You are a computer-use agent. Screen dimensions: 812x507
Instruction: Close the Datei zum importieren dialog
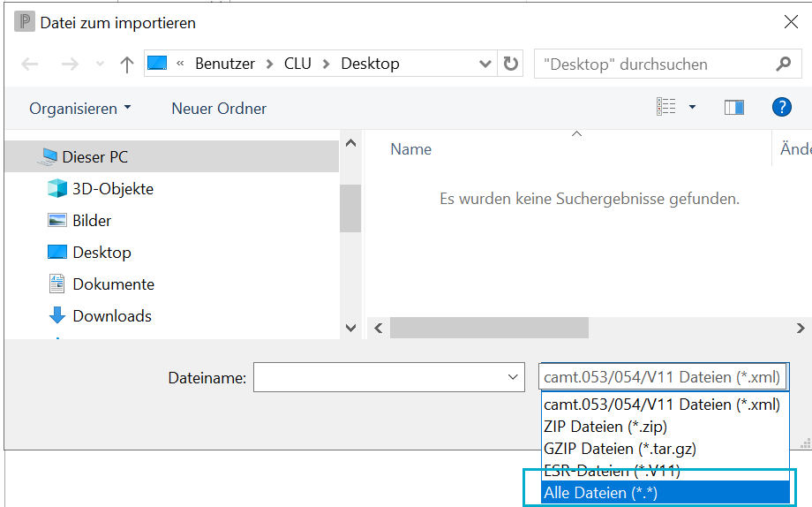point(791,22)
